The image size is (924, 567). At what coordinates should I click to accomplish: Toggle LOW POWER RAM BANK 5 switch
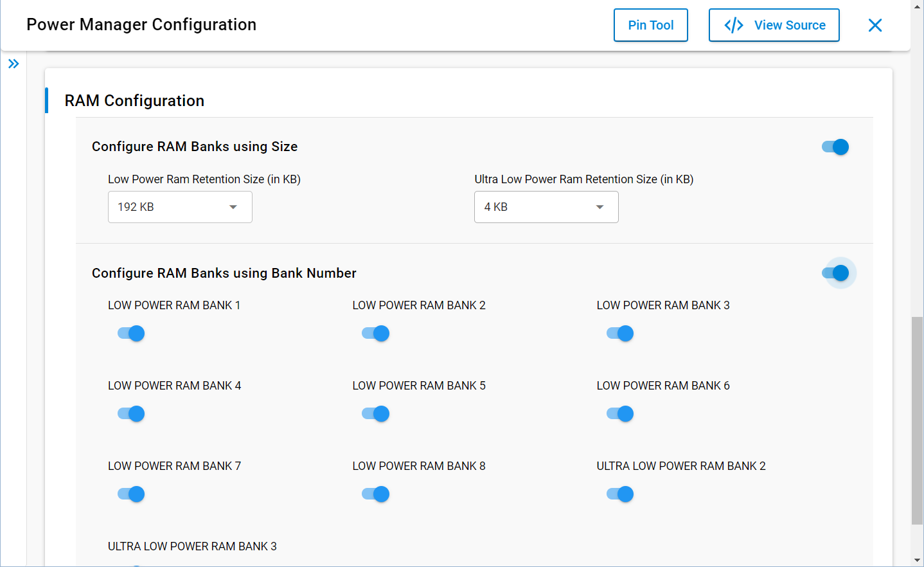tap(375, 413)
